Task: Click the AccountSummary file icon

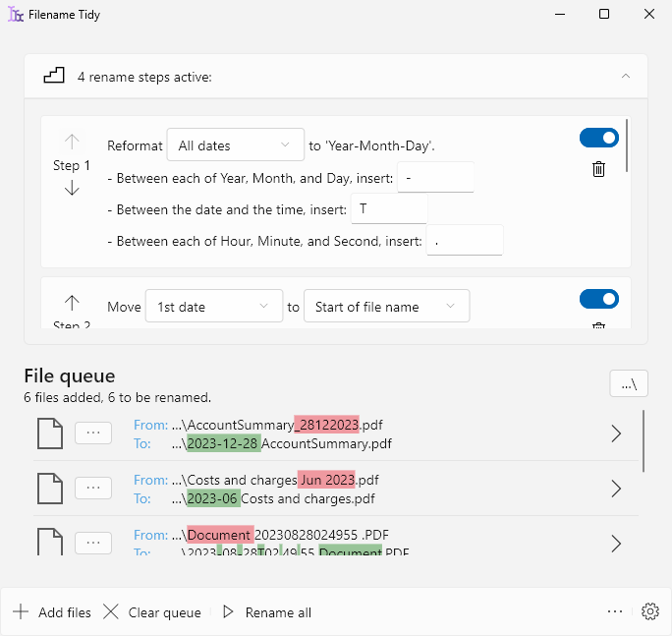Action: [49, 434]
